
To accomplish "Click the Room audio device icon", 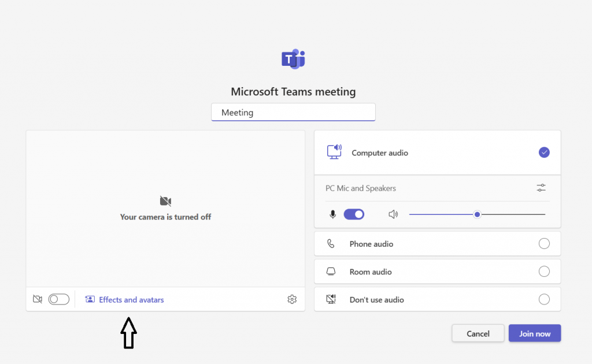I will tap(331, 272).
